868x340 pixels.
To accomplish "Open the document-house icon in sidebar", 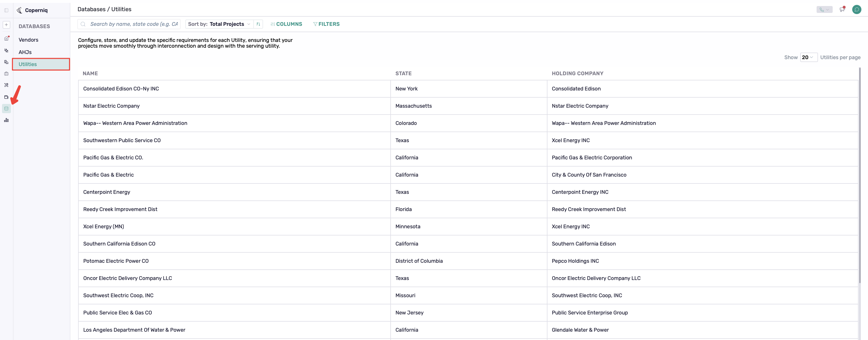I will 6,62.
